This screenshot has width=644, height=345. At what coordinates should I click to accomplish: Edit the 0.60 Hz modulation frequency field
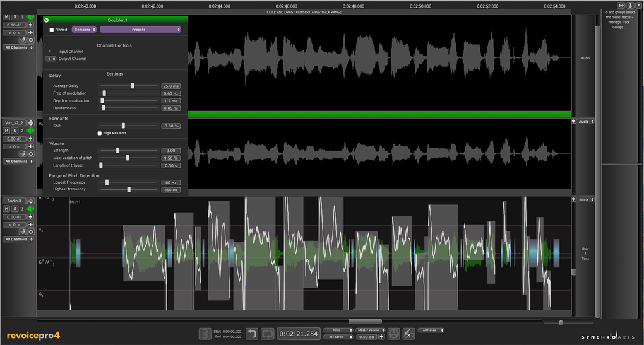coord(171,93)
